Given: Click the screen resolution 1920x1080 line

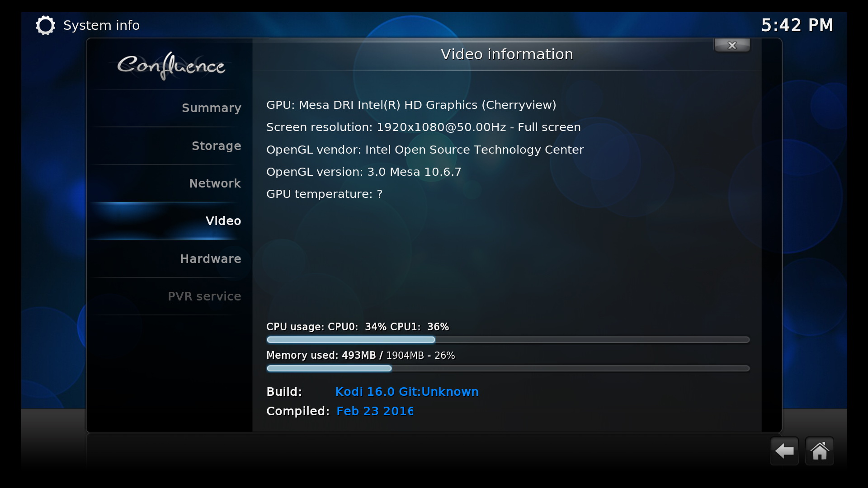Looking at the screenshot, I should 423,127.
